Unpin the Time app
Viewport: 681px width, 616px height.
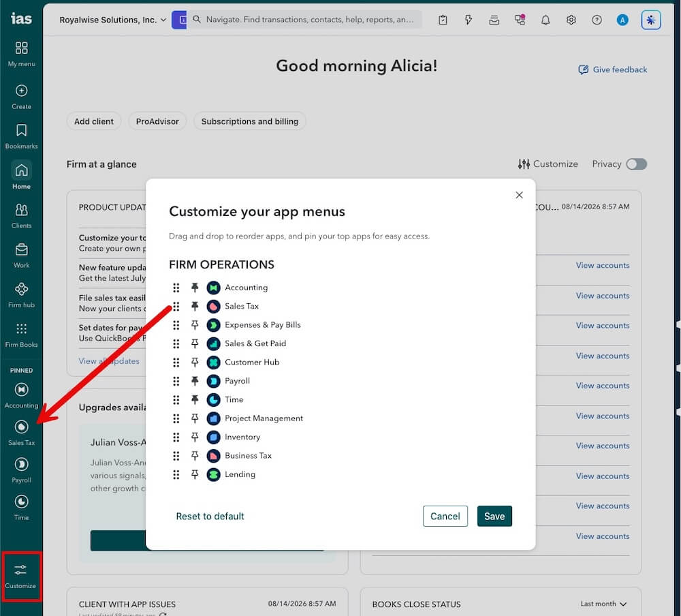tap(195, 400)
